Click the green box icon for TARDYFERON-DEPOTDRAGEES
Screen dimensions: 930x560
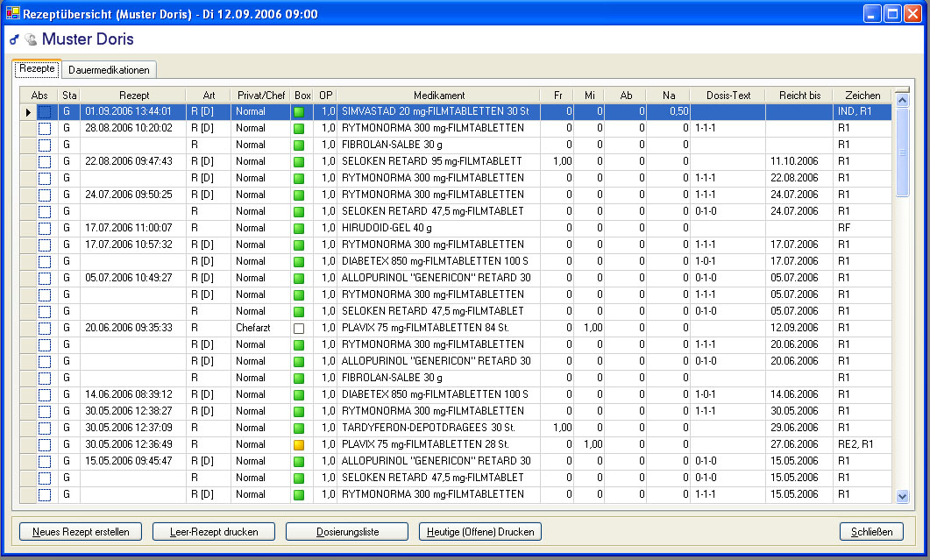click(x=302, y=428)
